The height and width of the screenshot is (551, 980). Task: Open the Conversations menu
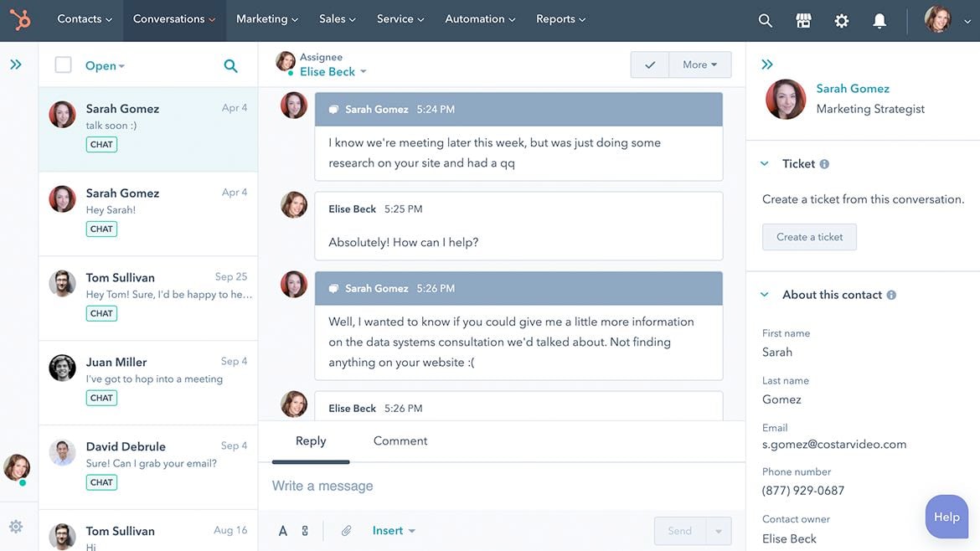click(x=173, y=18)
